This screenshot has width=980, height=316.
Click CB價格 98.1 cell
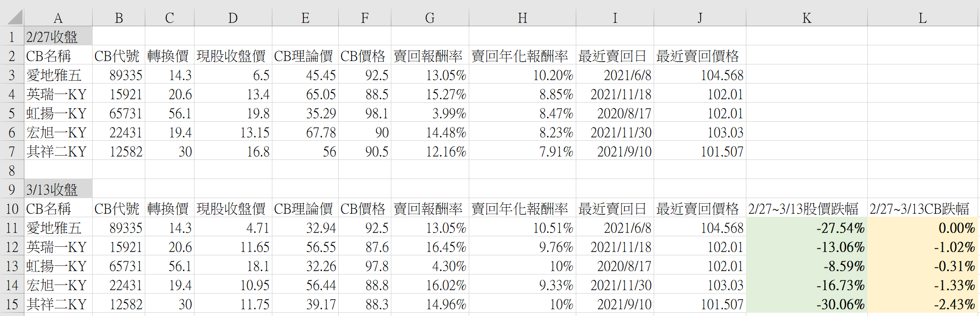[365, 113]
